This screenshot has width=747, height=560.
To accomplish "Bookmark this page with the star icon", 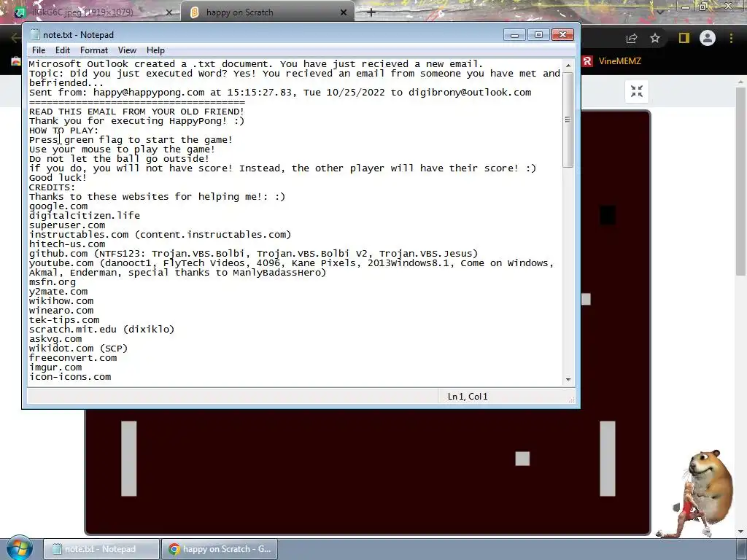I will 655,38.
